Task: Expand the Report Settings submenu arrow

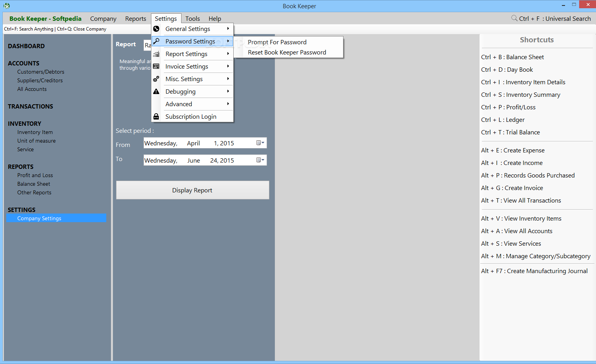Action: pyautogui.click(x=228, y=54)
